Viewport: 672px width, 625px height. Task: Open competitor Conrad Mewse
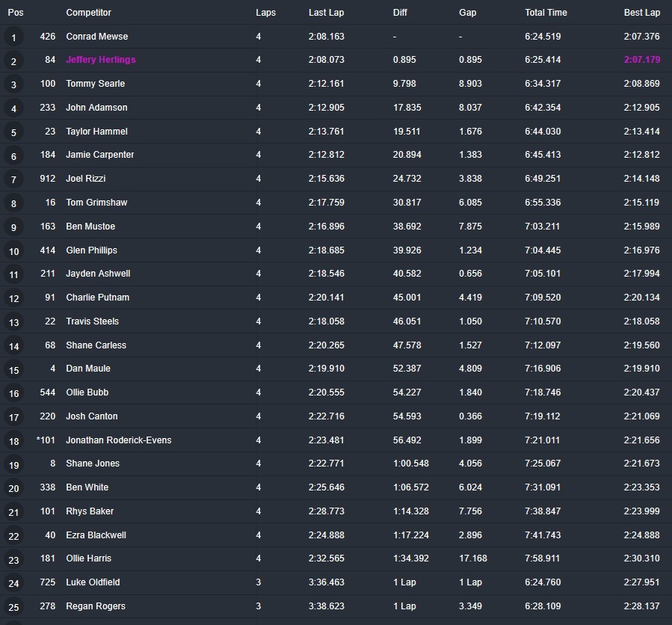point(96,36)
